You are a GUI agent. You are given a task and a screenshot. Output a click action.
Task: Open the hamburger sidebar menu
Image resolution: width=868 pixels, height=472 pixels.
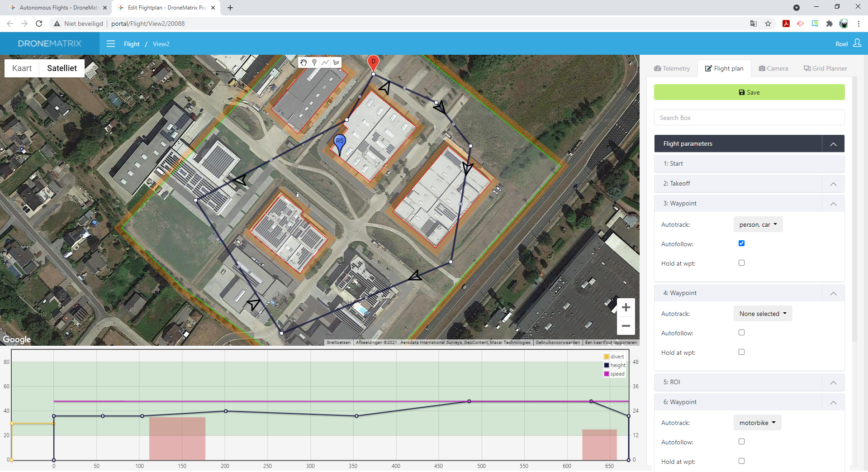(111, 44)
